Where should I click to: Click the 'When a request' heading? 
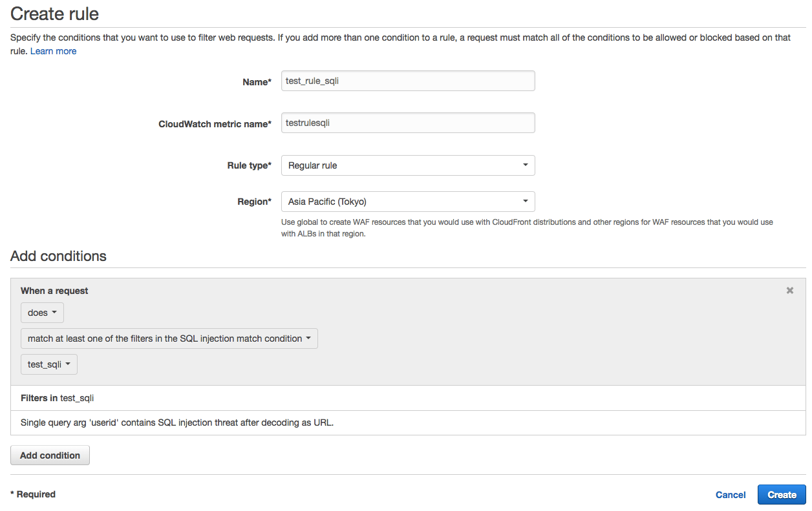[54, 291]
